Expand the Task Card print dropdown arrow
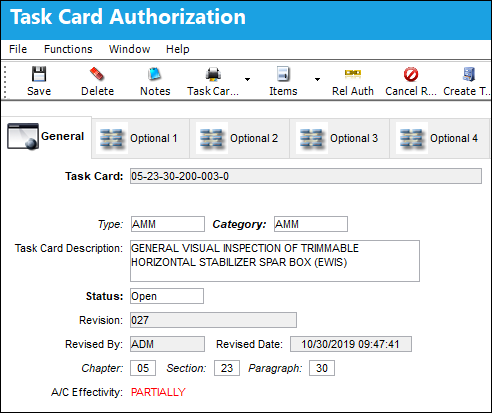The width and height of the screenshot is (492, 413). tap(247, 79)
